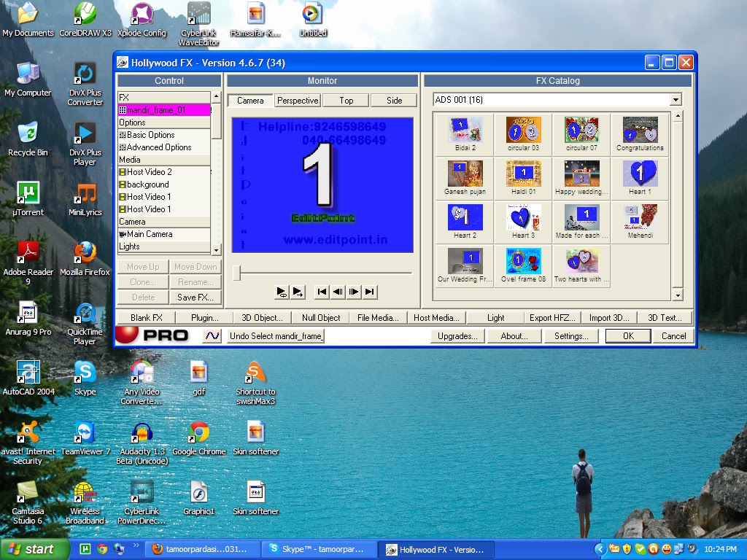Add a Light to the FX

pos(495,318)
